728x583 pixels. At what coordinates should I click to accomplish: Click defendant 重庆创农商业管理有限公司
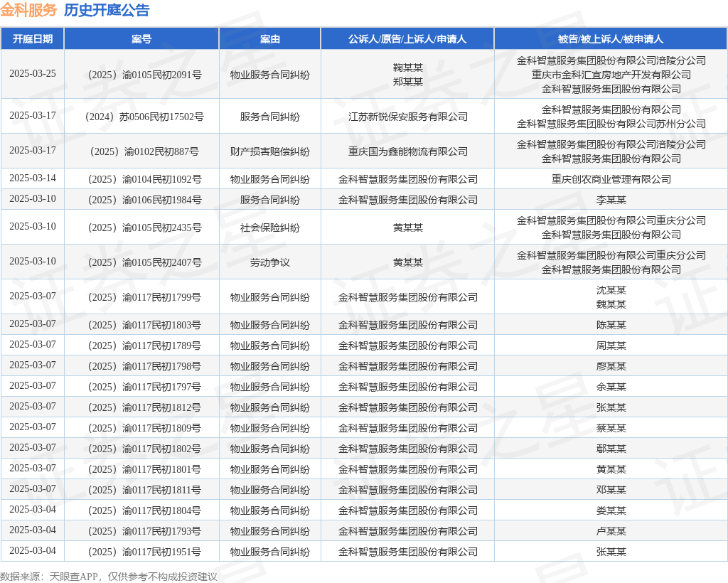[611, 179]
